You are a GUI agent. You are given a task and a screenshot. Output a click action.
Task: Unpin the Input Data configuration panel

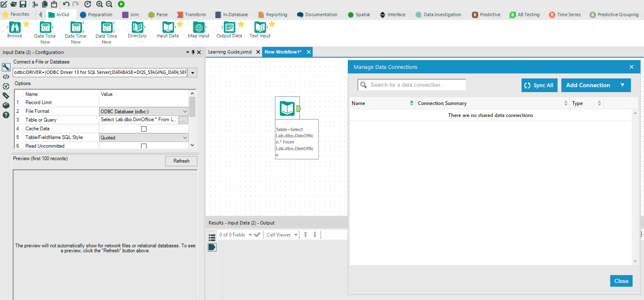tap(193, 52)
